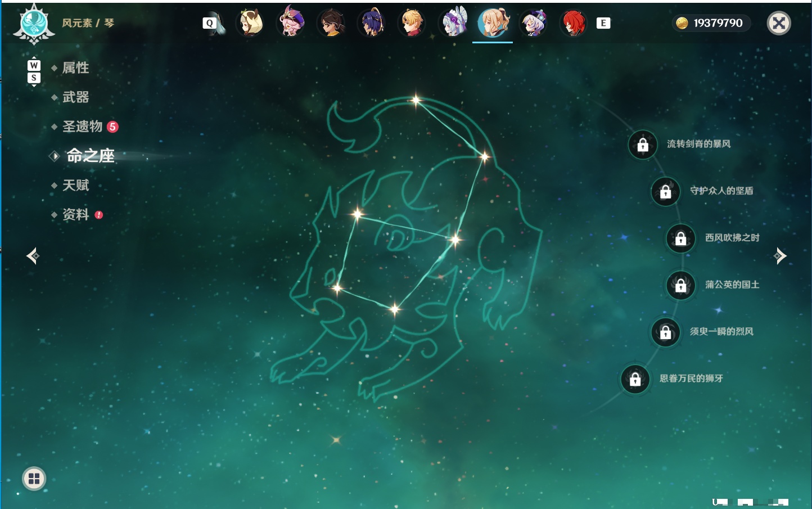Click the red 5 badge beside 圣遗物
Screen dimensions: 812x509
coord(112,127)
